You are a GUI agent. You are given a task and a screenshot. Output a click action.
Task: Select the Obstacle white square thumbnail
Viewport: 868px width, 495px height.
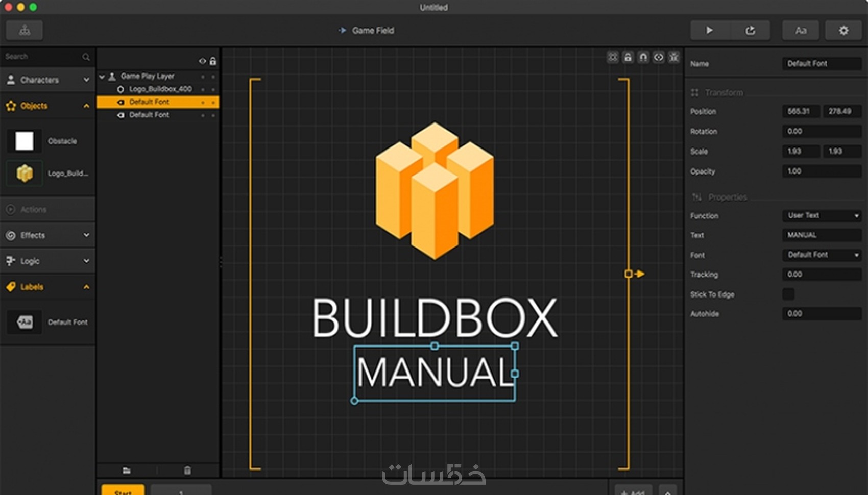pos(24,141)
